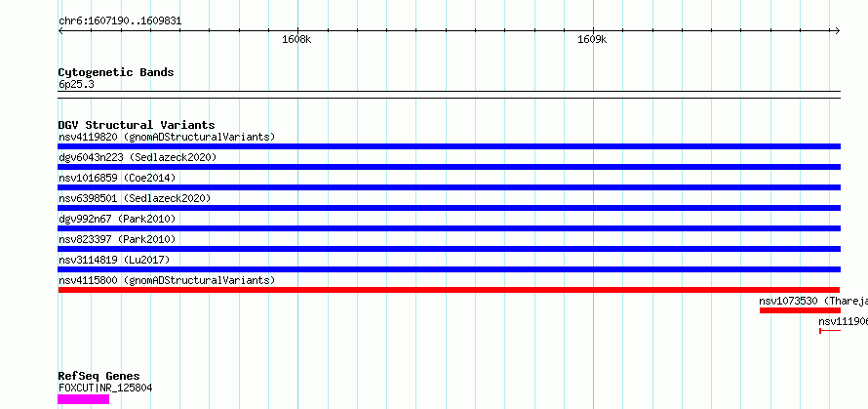The image size is (868, 409).
Task: Click the Cytogenetic Bands track title
Action: click(116, 72)
